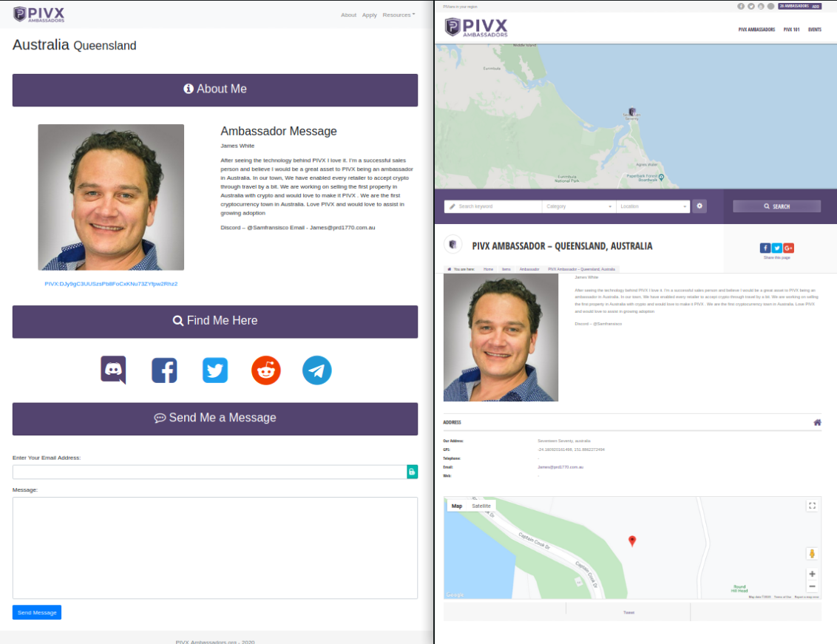The image size is (837, 644).
Task: Click the James@prd1770.com.au email link in Address
Action: click(x=560, y=467)
